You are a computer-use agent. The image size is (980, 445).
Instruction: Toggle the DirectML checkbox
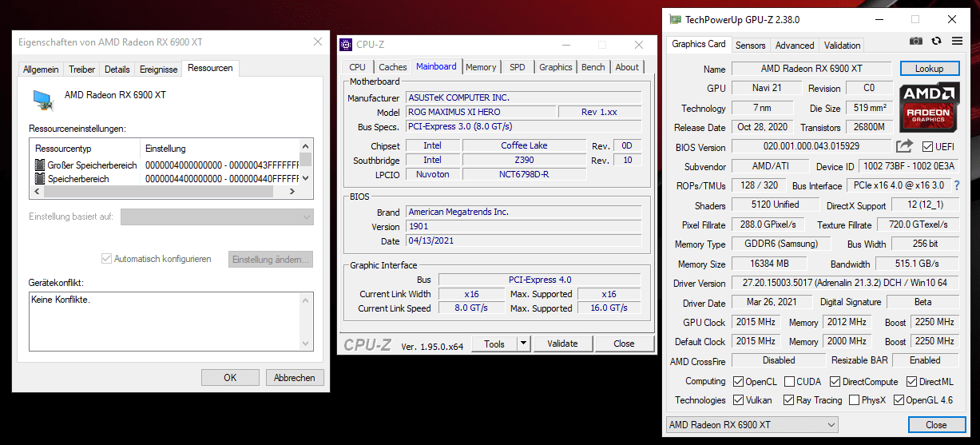pos(910,382)
